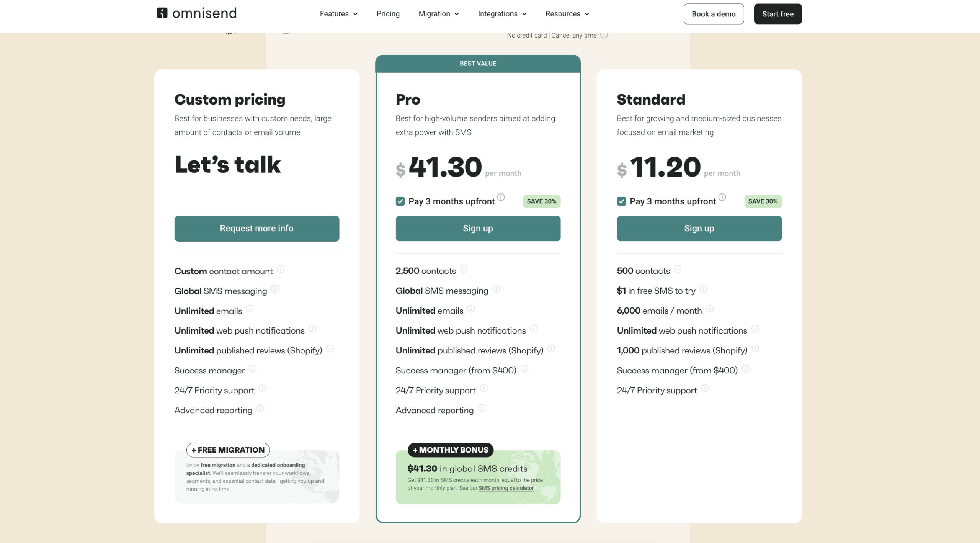Show info for Pro plan 'Unlimited emails'
The image size is (980, 543).
pyautogui.click(x=471, y=309)
